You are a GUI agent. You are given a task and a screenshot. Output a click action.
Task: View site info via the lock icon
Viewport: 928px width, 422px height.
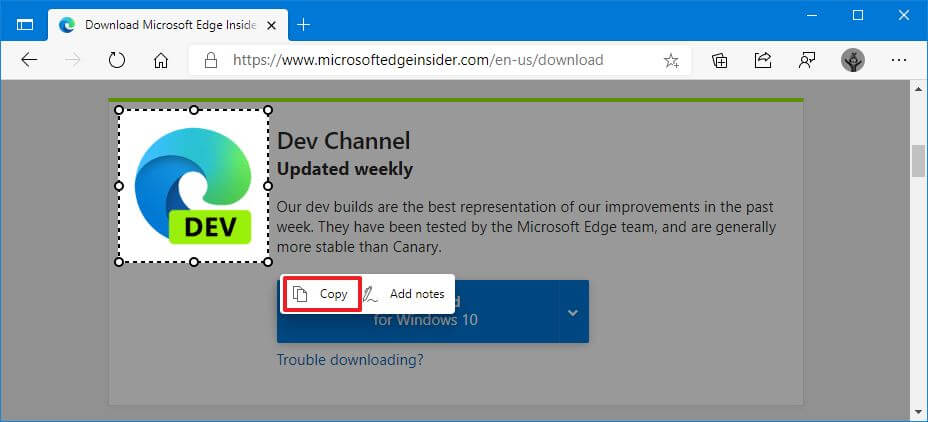click(x=210, y=60)
